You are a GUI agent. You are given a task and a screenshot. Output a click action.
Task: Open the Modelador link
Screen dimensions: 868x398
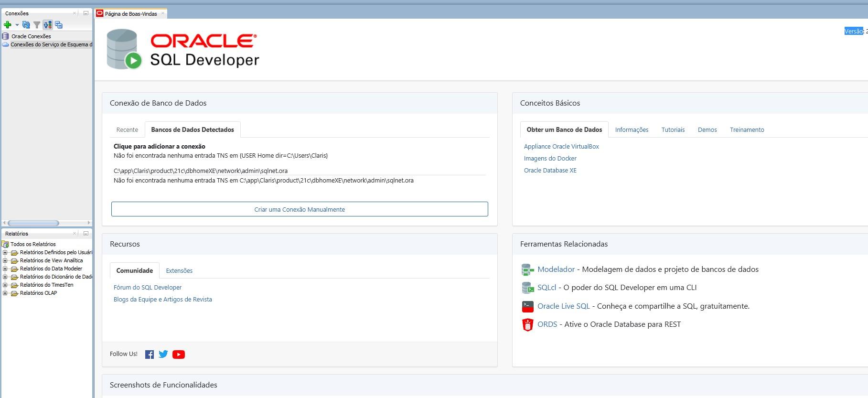556,269
